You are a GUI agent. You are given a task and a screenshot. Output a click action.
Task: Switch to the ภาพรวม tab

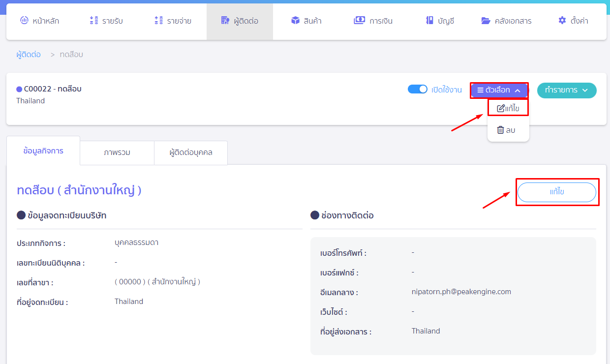[117, 152]
